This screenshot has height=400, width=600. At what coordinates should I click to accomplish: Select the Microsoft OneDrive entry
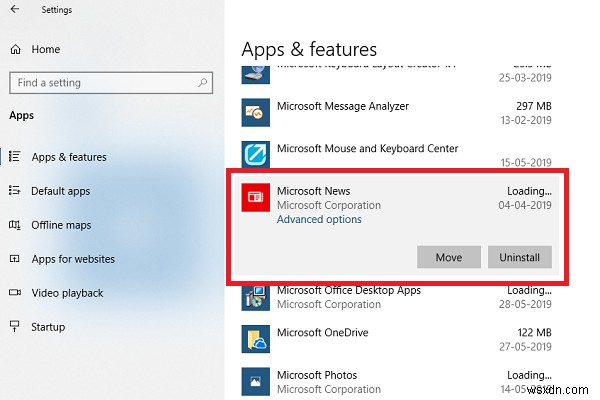tap(323, 333)
